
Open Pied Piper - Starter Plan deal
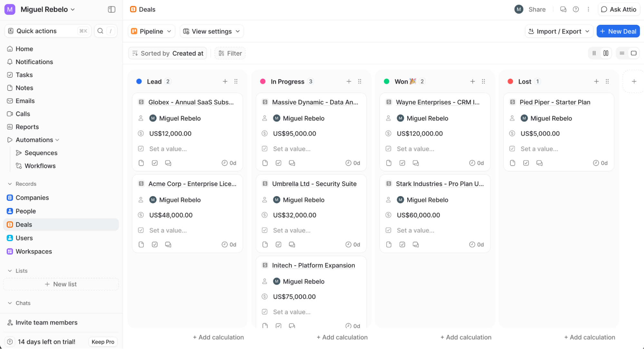pos(555,102)
